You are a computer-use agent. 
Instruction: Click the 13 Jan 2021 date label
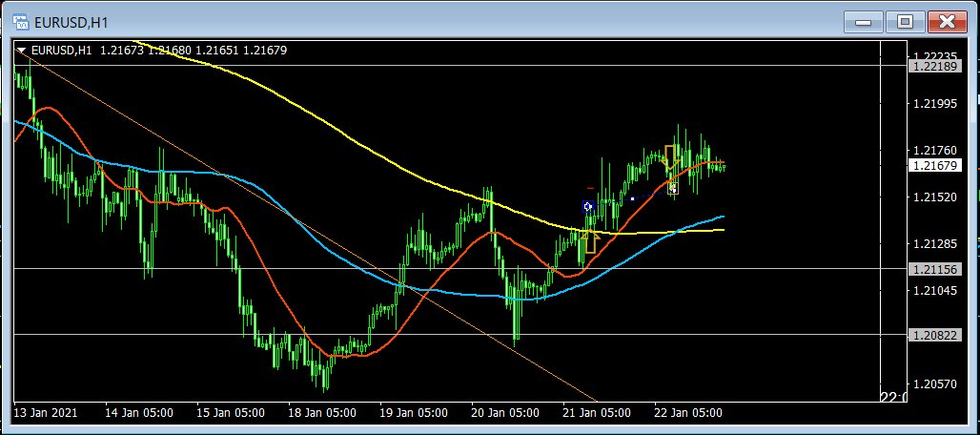(46, 413)
